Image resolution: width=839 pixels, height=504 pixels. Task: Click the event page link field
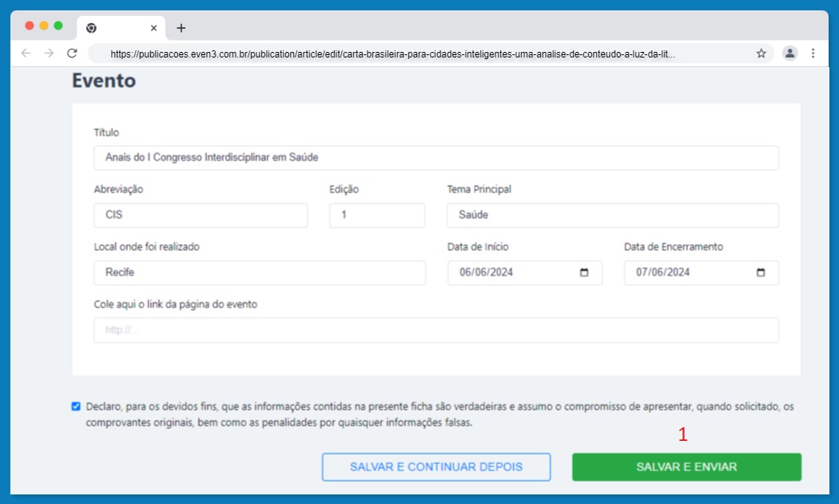[436, 330]
